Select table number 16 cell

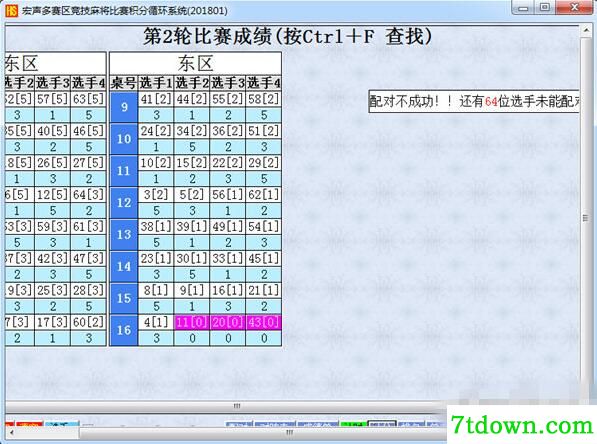124,330
